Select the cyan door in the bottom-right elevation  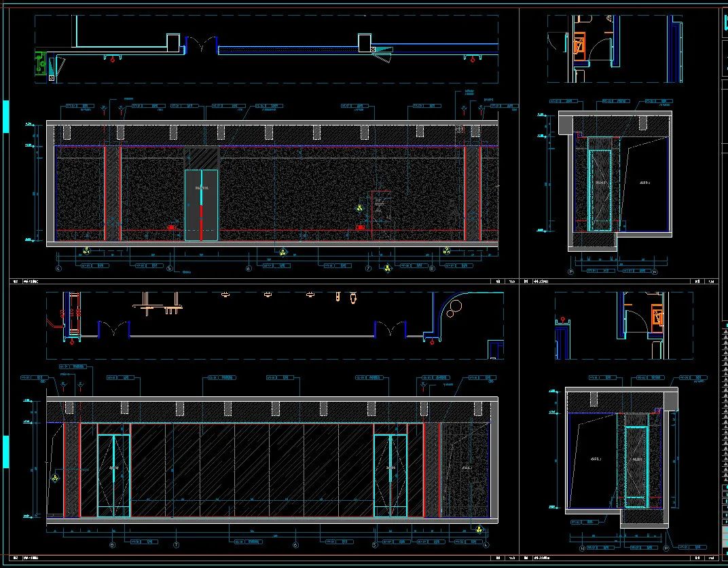coord(636,467)
